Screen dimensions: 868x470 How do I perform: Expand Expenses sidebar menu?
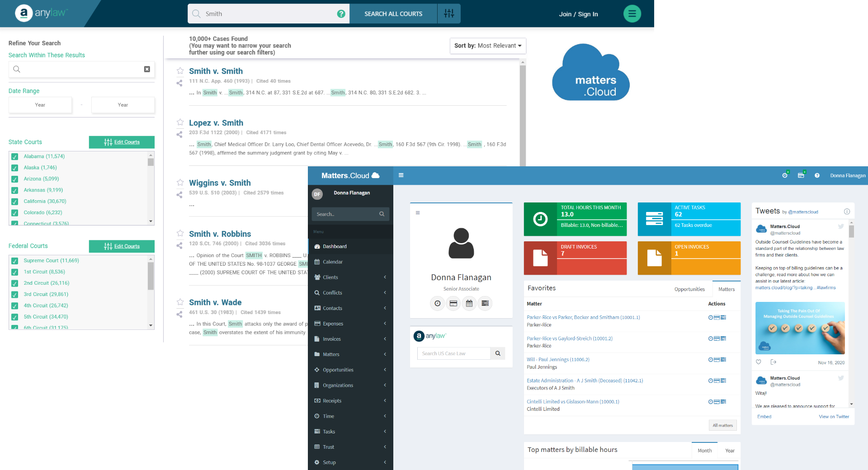tap(350, 324)
